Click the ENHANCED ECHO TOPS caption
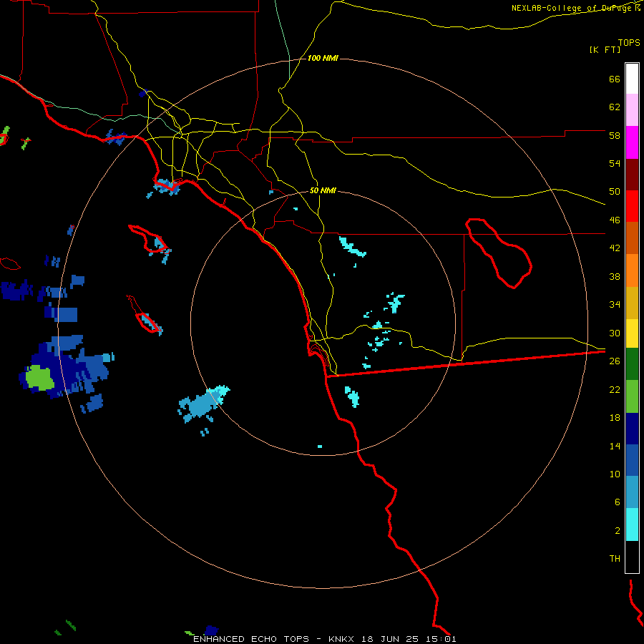This screenshot has height=644, width=644. coord(251,639)
